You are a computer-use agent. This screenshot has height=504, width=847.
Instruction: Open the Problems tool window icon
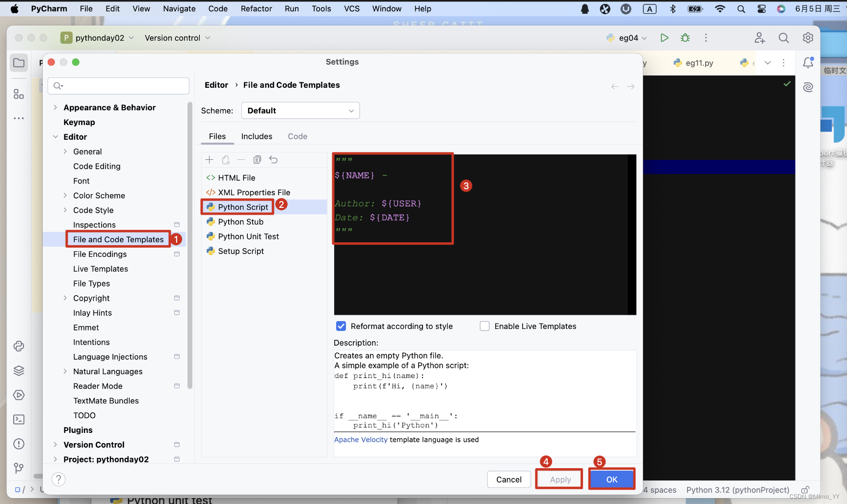19,444
